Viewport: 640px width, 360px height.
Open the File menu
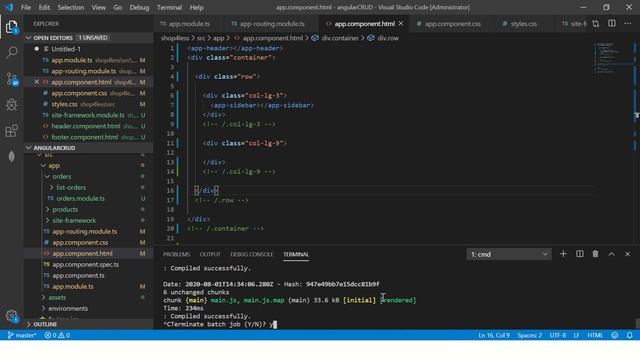[26, 7]
